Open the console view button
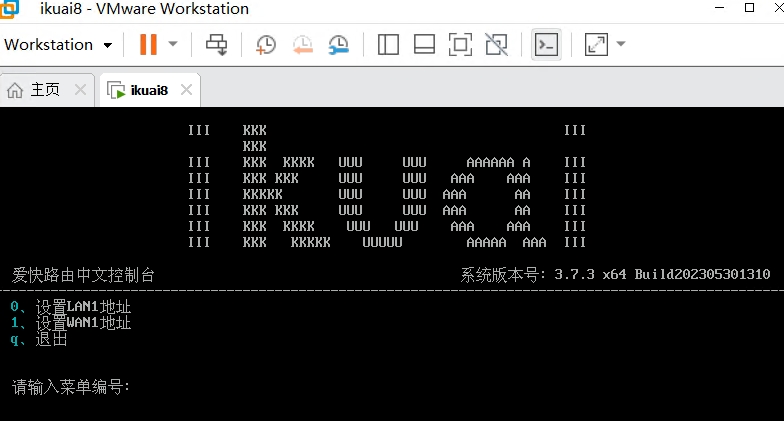This screenshot has width=784, height=421. [x=546, y=44]
